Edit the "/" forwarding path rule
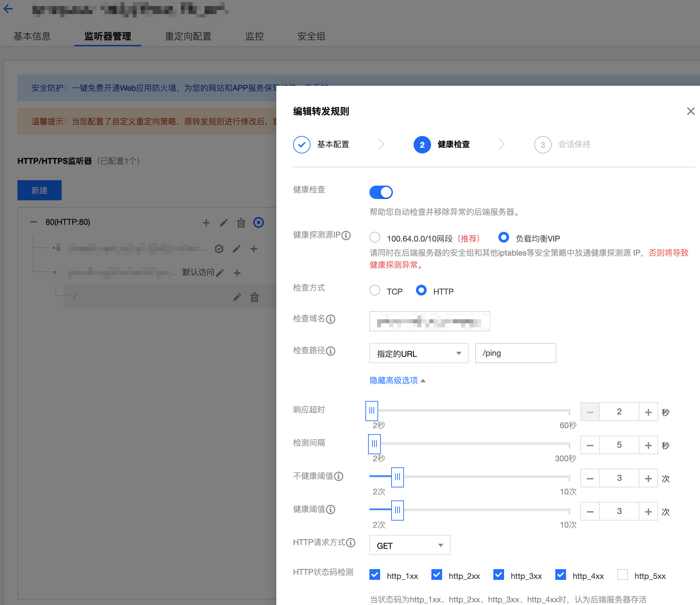The width and height of the screenshot is (700, 605). [237, 297]
